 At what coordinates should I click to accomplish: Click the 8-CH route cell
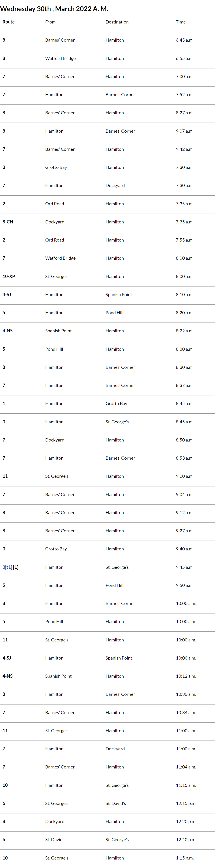[x=8, y=222]
